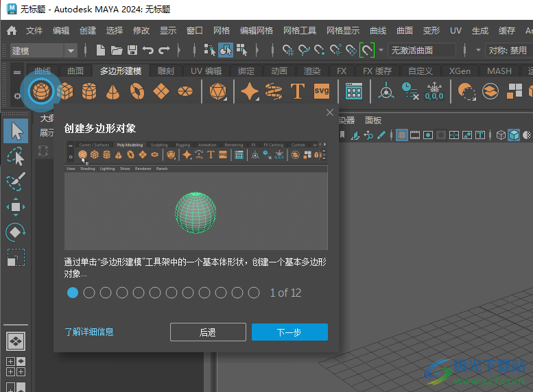Click the Undo arrow icon
This screenshot has height=392, width=533.
[148, 50]
